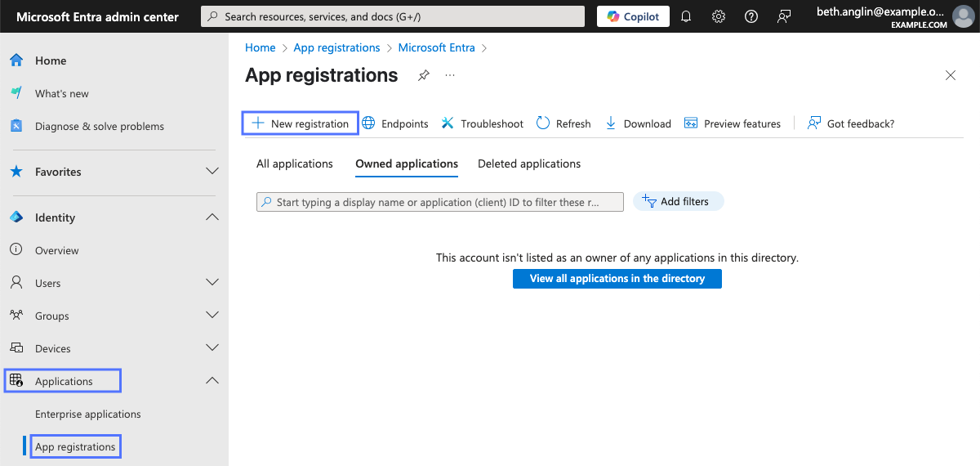
Task: Click the Got feedback? icon
Action: [814, 123]
